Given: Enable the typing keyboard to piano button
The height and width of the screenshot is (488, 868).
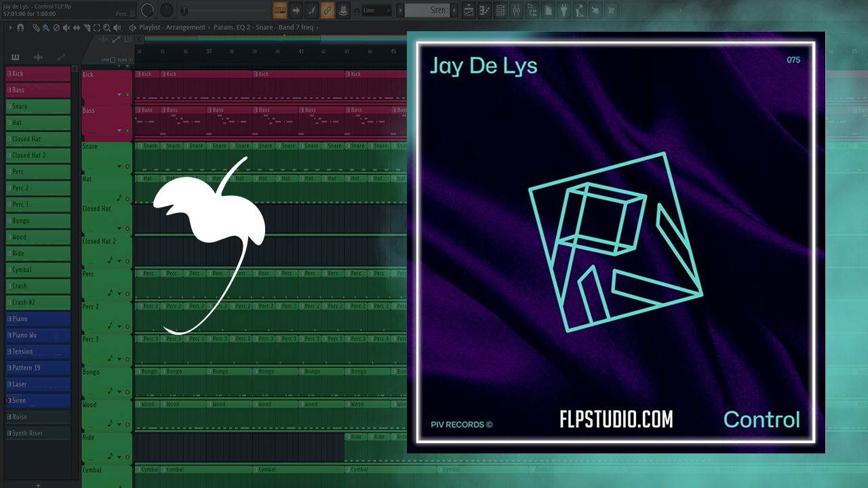Looking at the screenshot, I should point(280,10).
